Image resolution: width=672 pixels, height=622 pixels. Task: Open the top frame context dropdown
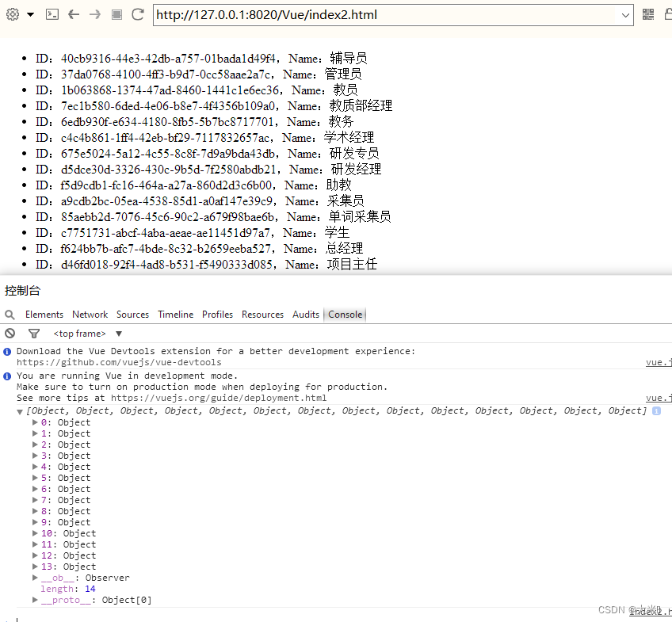(x=88, y=334)
